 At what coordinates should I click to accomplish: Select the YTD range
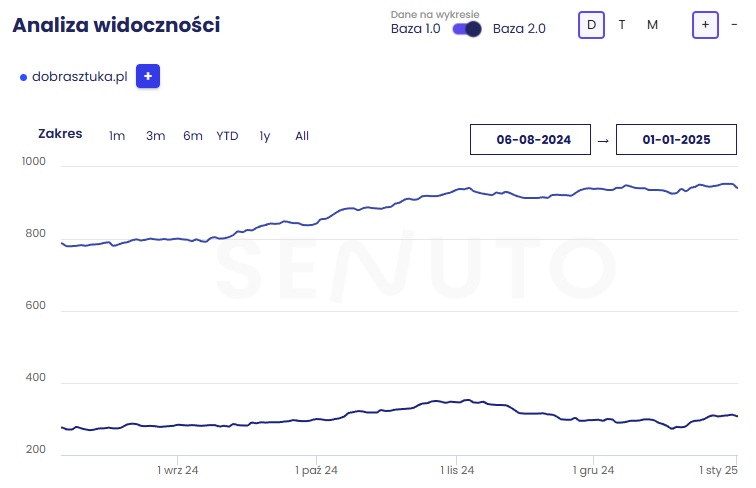pos(227,136)
